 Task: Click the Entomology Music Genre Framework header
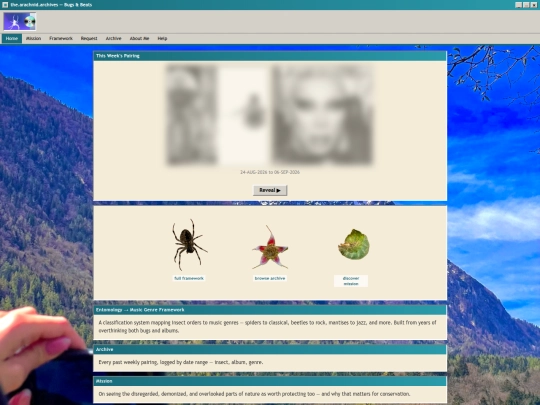(270, 310)
